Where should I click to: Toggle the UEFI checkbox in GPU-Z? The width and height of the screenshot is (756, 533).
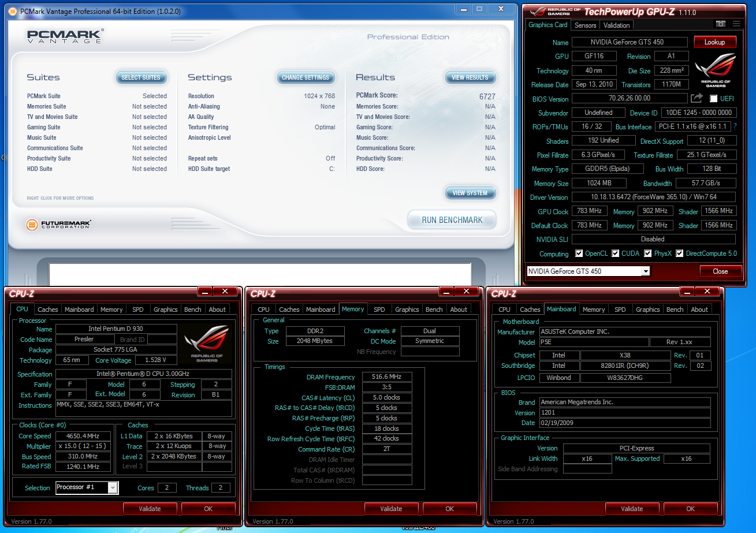[x=714, y=99]
